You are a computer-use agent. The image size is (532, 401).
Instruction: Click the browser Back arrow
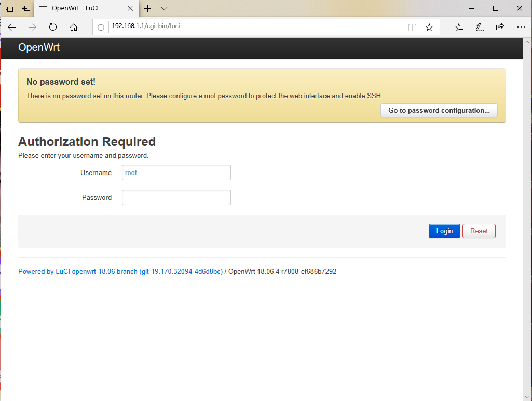12,28
